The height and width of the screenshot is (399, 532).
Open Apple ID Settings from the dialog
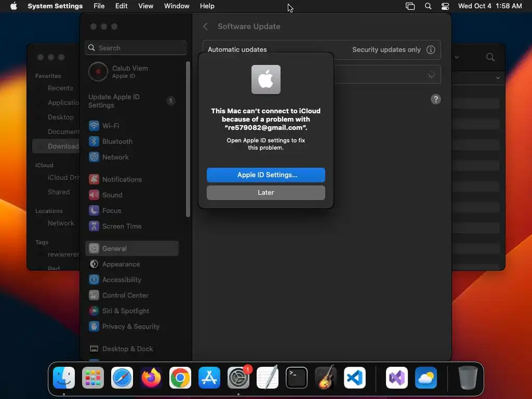coord(265,175)
